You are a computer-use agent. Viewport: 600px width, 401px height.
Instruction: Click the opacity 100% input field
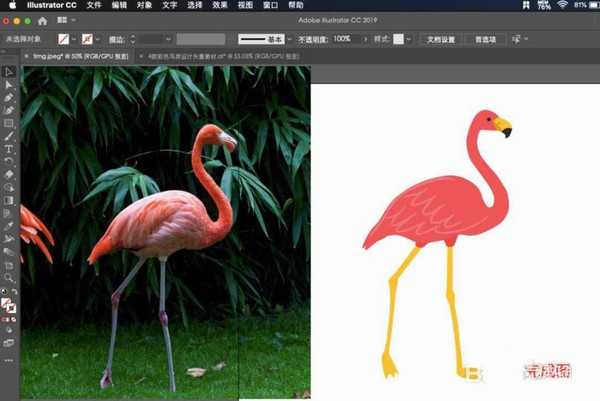(x=343, y=38)
